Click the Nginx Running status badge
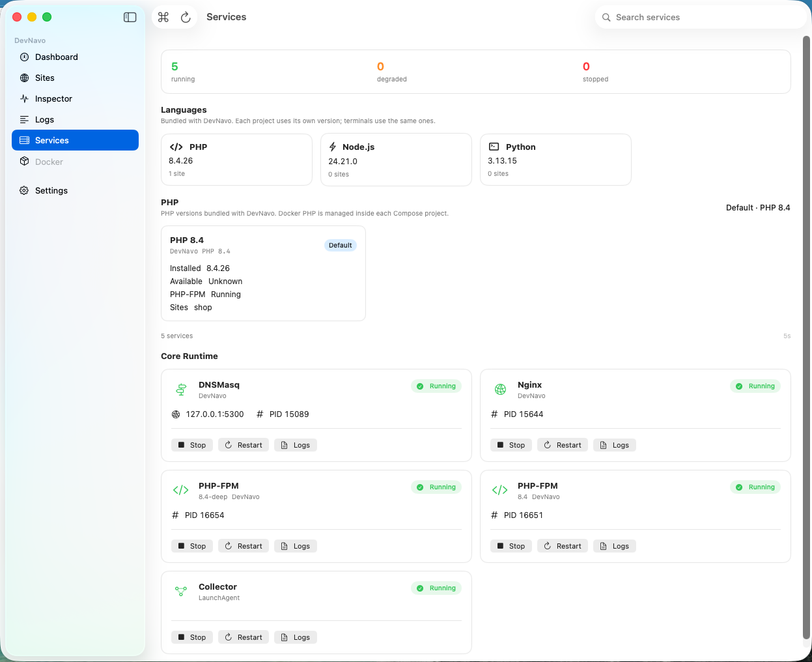This screenshot has height=662, width=812. (x=755, y=386)
